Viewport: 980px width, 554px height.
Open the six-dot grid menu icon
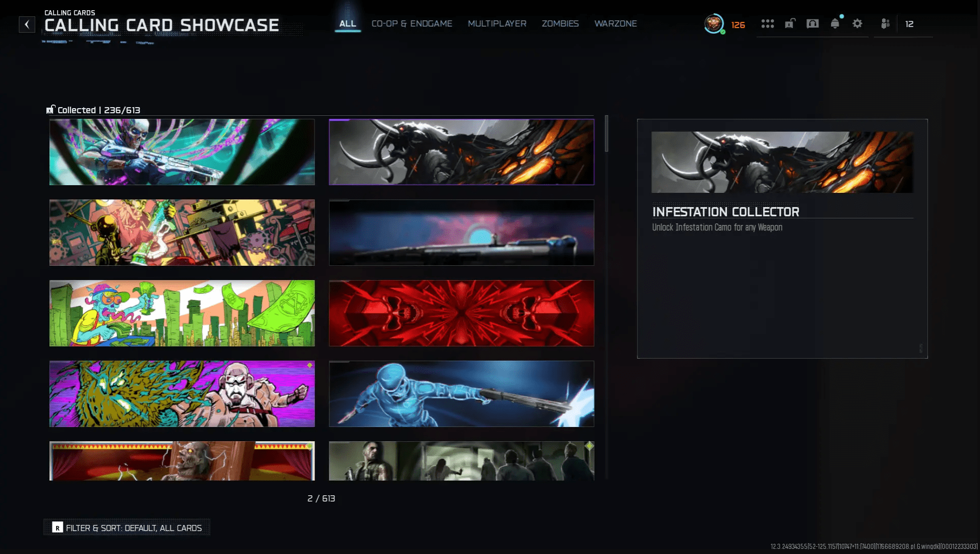(767, 24)
